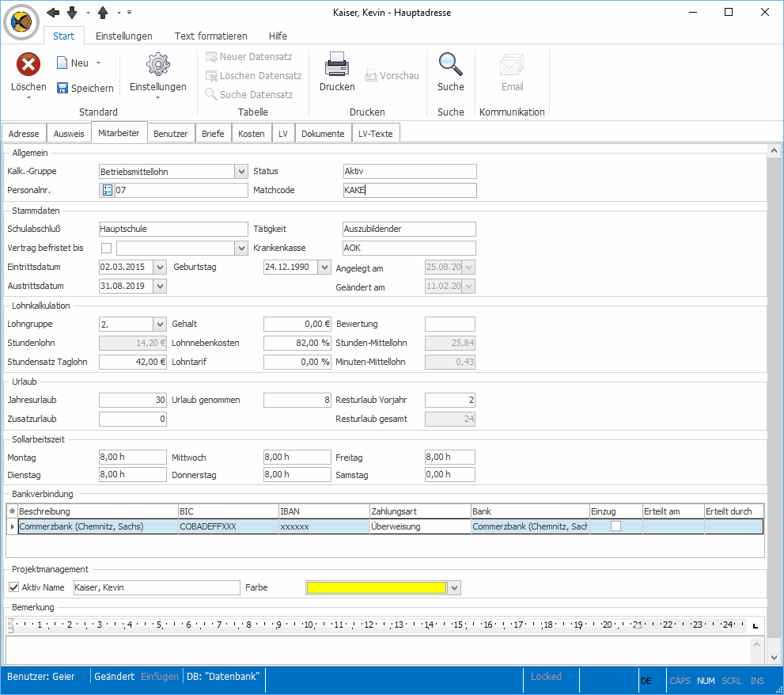This screenshot has height=695, width=784.
Task: Open the Vertrag befristet bis date dropdown
Action: (241, 249)
